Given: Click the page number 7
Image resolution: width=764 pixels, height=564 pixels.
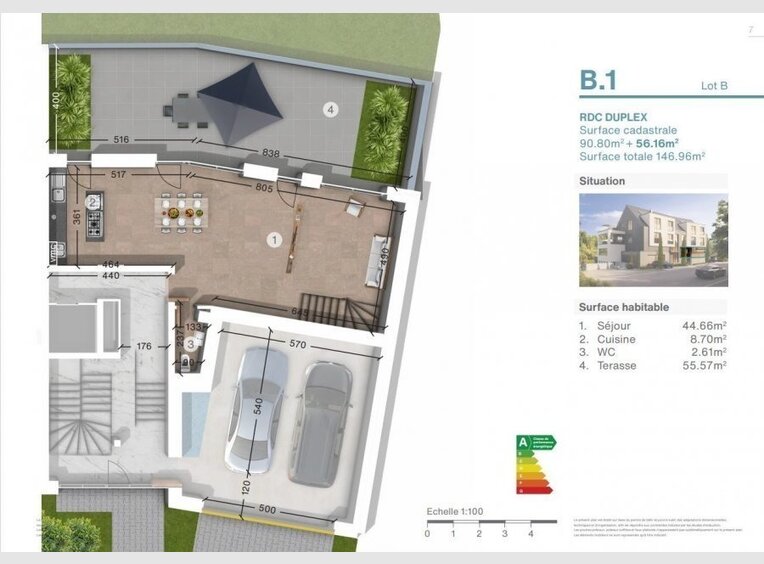Looking at the screenshot, I should pos(751,30).
